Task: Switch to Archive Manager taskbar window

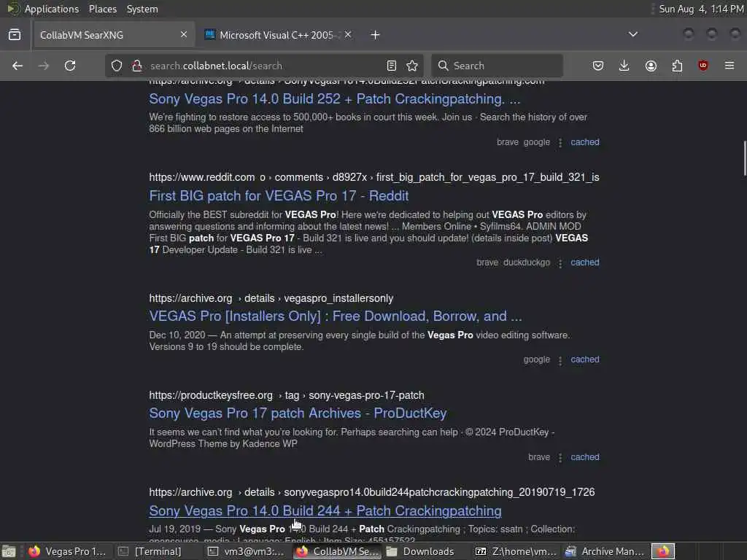Action: [x=605, y=551]
